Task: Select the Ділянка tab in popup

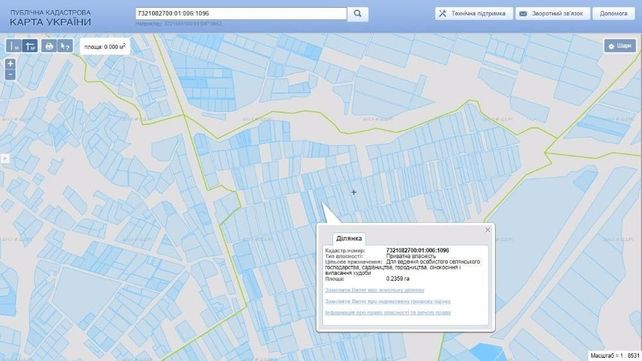Action: (x=349, y=238)
